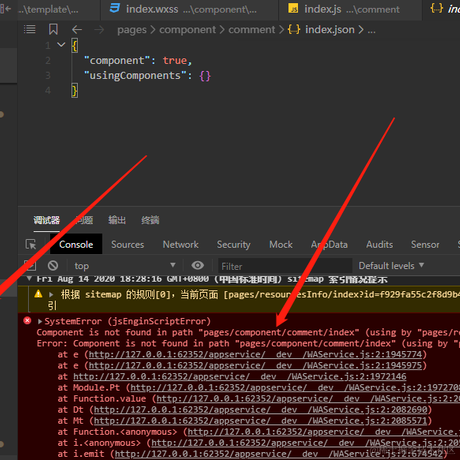Image resolution: width=460 pixels, height=460 pixels.
Task: Open the Module.Pt stack trace link
Action: pos(295,387)
